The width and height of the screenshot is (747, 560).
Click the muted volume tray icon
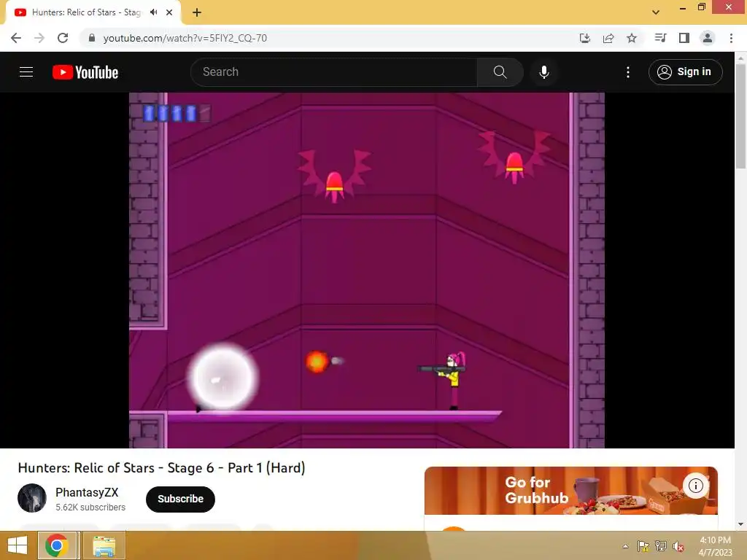coord(678,546)
